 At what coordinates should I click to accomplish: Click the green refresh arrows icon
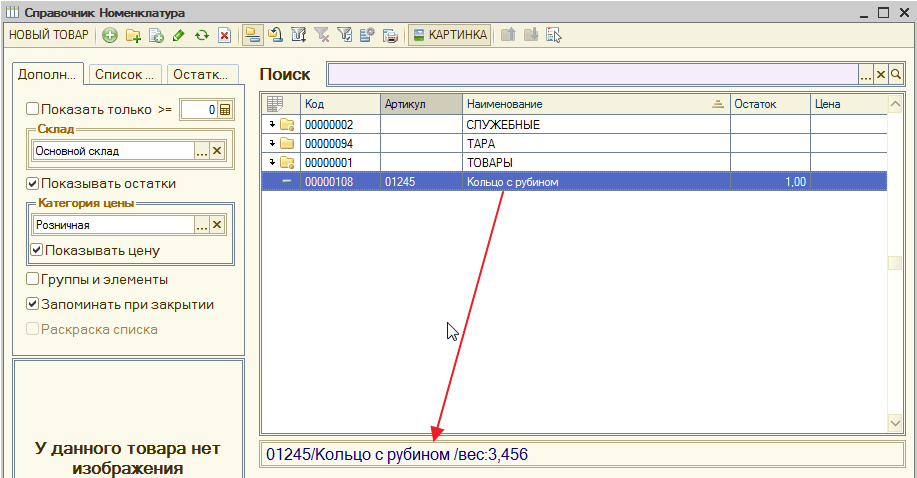[202, 36]
